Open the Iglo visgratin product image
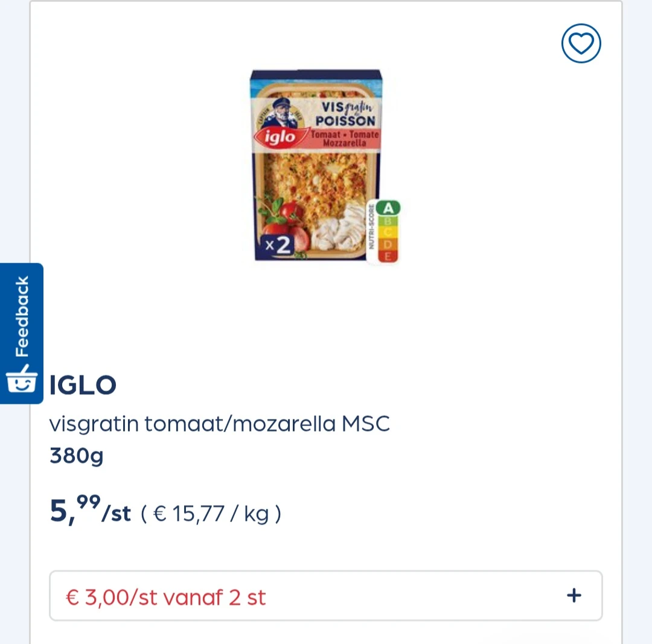 [x=325, y=167]
